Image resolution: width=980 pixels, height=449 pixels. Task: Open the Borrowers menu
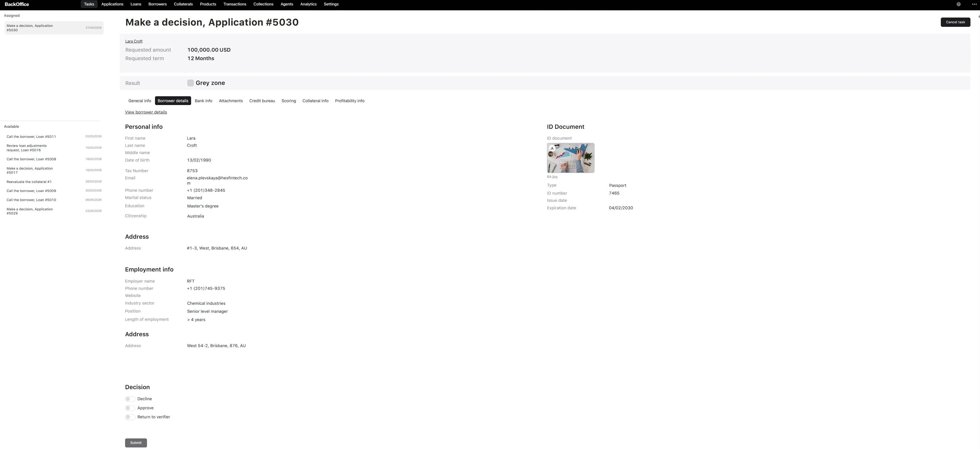pyautogui.click(x=158, y=4)
